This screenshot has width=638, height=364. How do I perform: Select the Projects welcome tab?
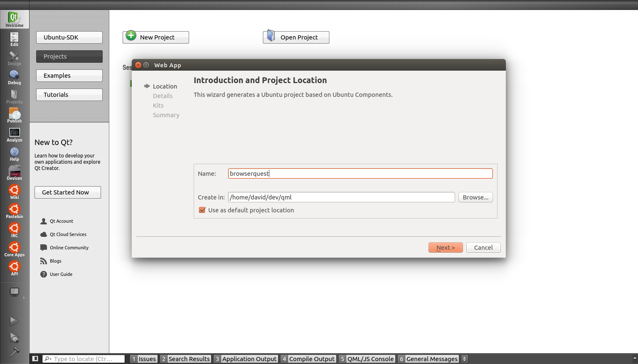[69, 57]
